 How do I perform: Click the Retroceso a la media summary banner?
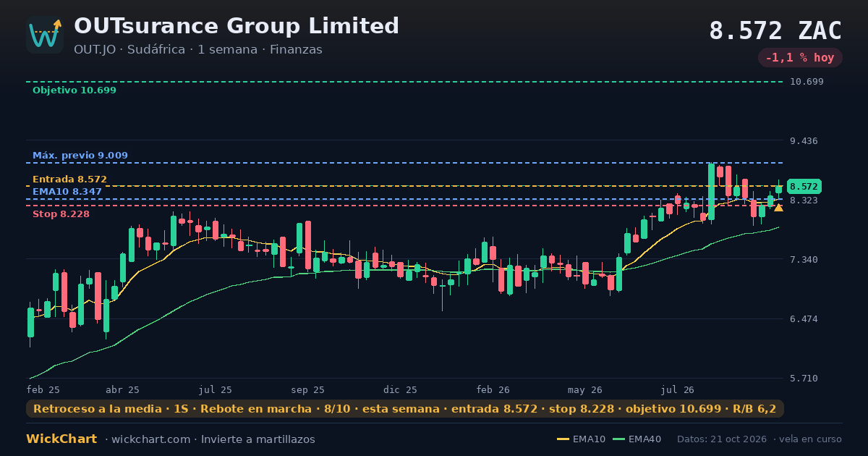click(x=405, y=409)
